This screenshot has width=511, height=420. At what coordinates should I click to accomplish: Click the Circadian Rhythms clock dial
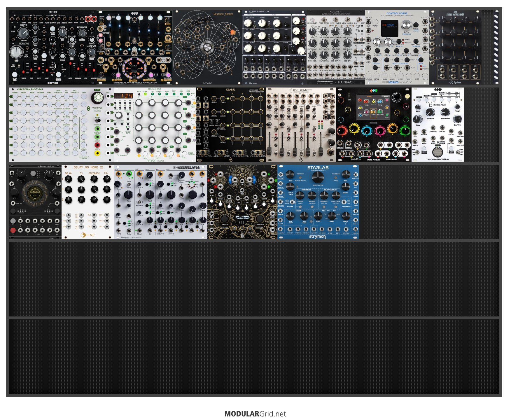97,98
